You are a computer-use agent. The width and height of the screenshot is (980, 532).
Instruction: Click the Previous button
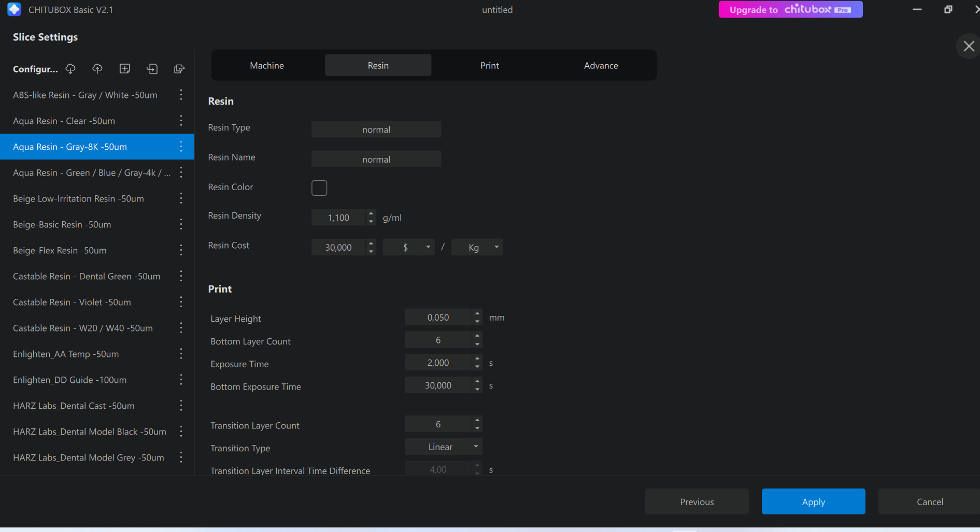tap(697, 501)
